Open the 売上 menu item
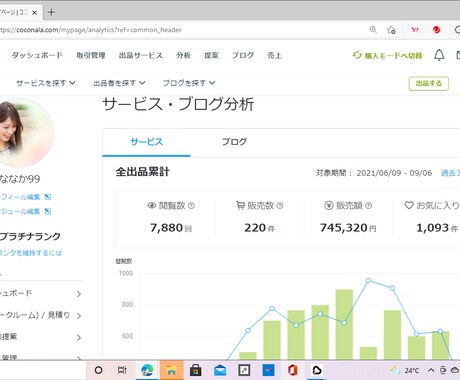This screenshot has width=460, height=380. 274,55
